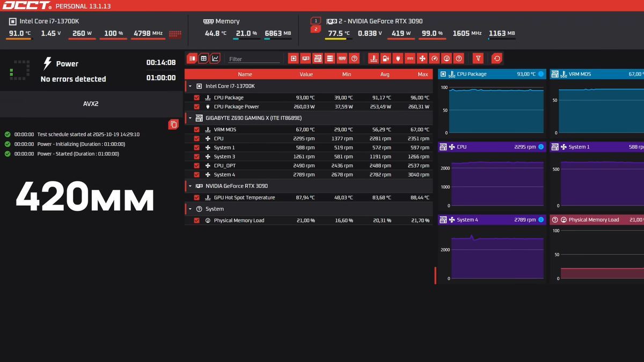Uncheck the VRM MOS checkbox
This screenshot has width=644, height=362.
pyautogui.click(x=196, y=129)
